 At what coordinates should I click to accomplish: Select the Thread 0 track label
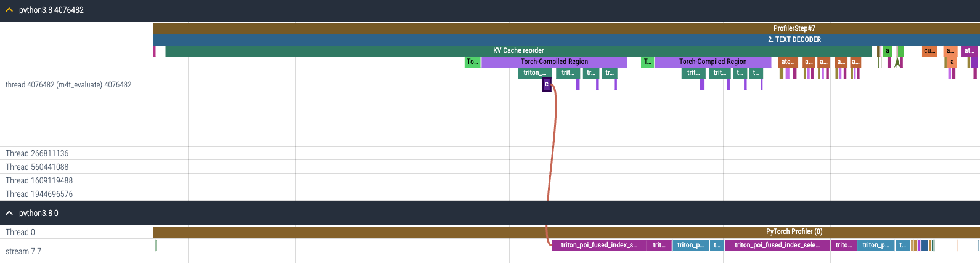coord(20,232)
